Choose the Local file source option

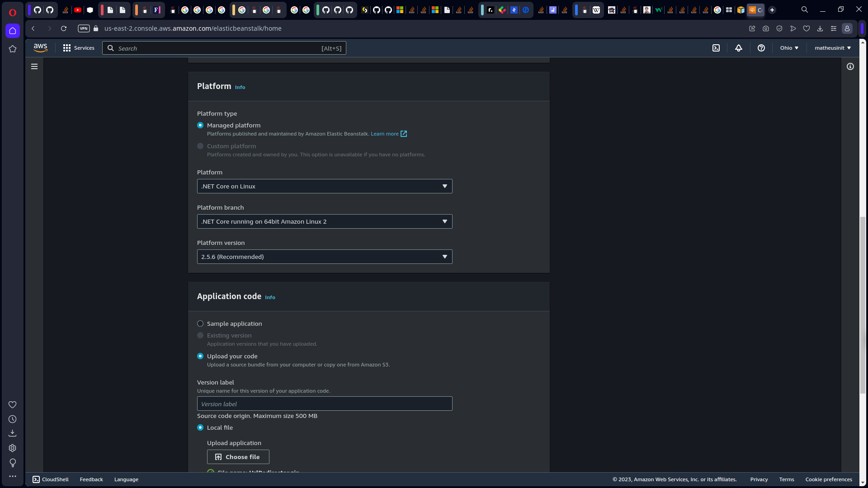(x=200, y=427)
